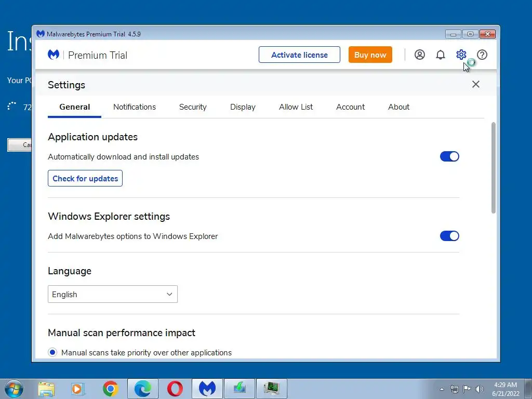The width and height of the screenshot is (532, 399).
Task: Open Windows Start menu
Action: (14, 389)
